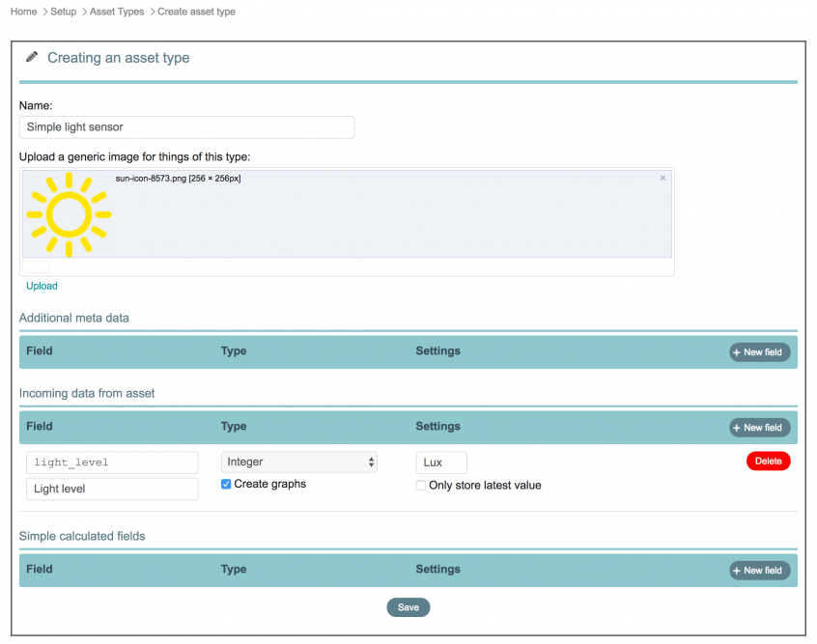817x644 pixels.
Task: Go to Asset Types in the breadcrumb
Action: (116, 12)
